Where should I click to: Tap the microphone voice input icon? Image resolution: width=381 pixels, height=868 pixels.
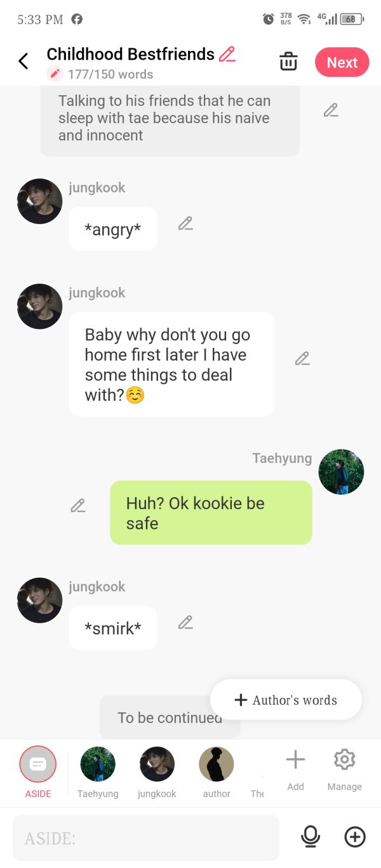tap(311, 838)
